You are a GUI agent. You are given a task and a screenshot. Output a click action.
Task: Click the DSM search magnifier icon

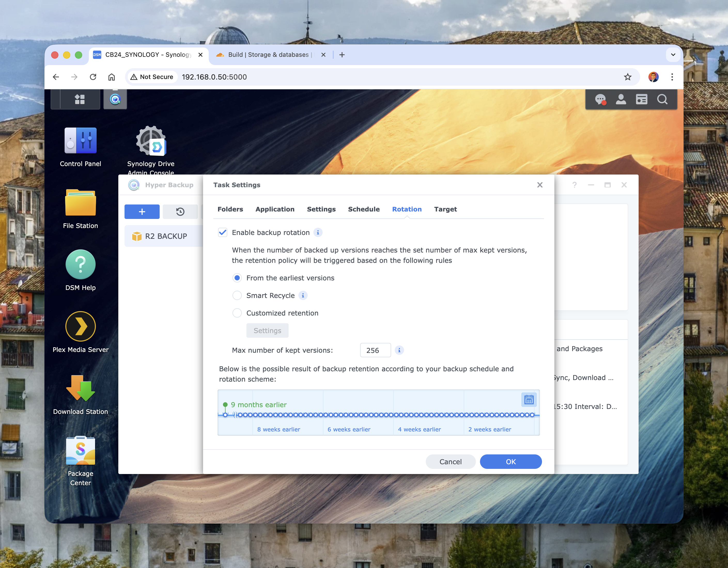tap(662, 99)
